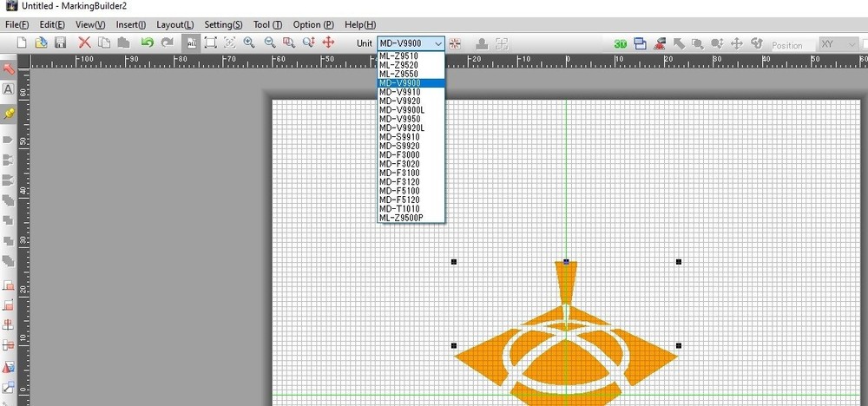Paste using the clipboard icon
Image resolution: width=868 pixels, height=406 pixels.
click(x=123, y=43)
